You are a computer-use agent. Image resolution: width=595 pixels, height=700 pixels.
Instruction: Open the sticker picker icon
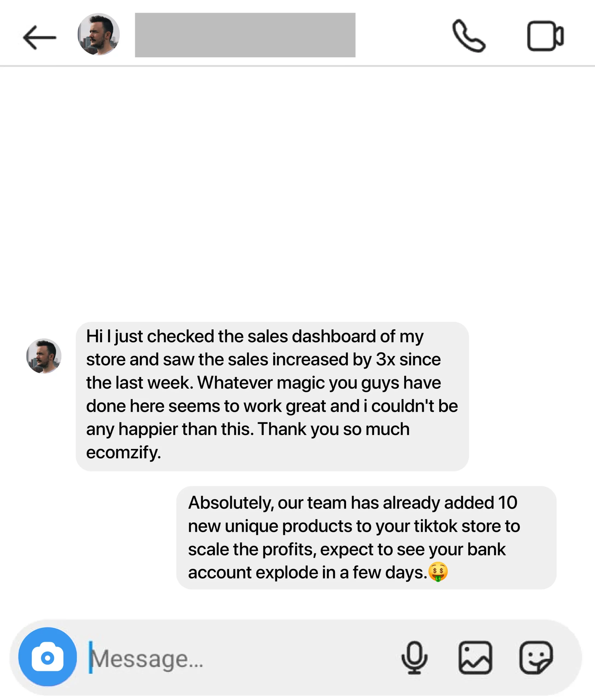pos(536,657)
